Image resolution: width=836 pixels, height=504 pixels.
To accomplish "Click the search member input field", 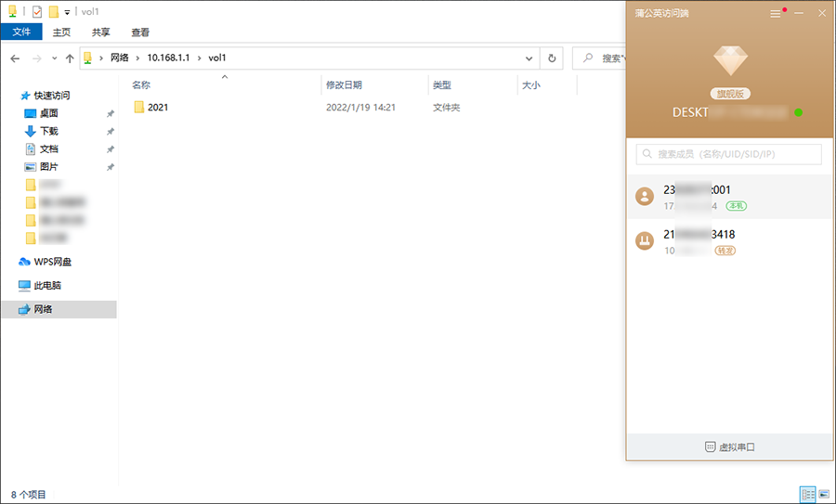I will (x=729, y=154).
